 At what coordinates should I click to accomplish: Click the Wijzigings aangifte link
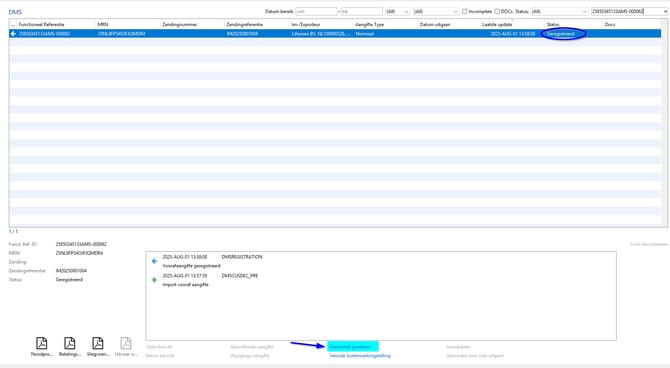point(250,356)
